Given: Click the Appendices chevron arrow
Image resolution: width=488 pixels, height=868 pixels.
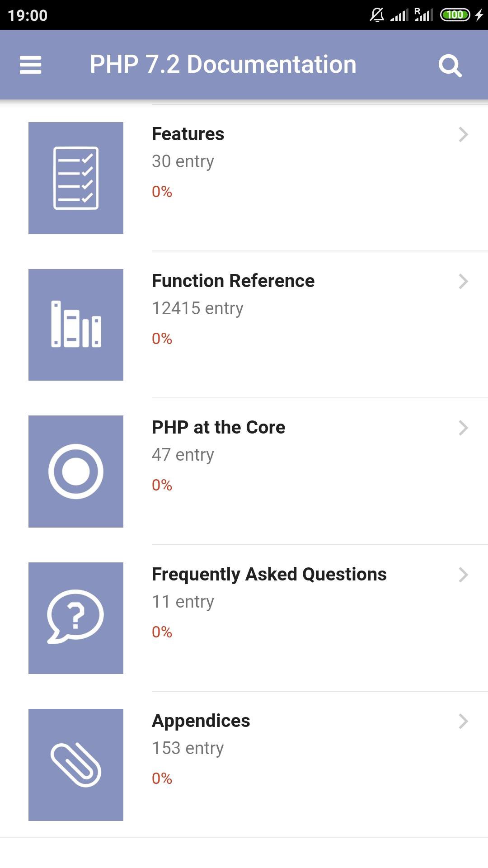Looking at the screenshot, I should (463, 721).
